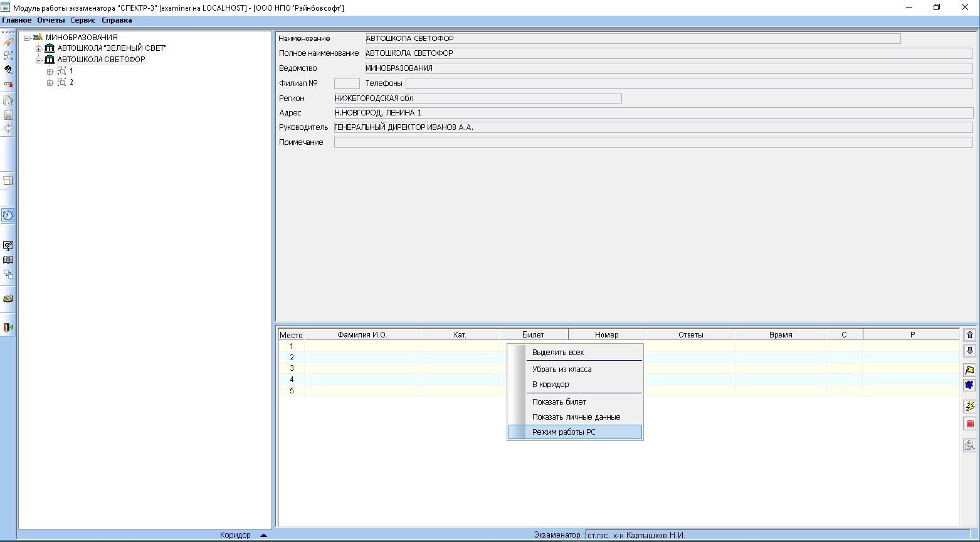Select seat row 1 in the table
Screen dimensions: 980x542
point(618,346)
